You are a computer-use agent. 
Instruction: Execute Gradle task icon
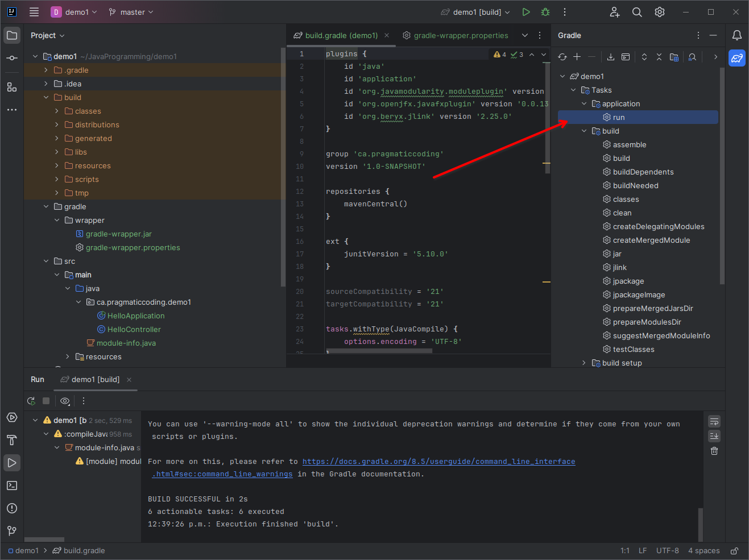click(x=626, y=57)
